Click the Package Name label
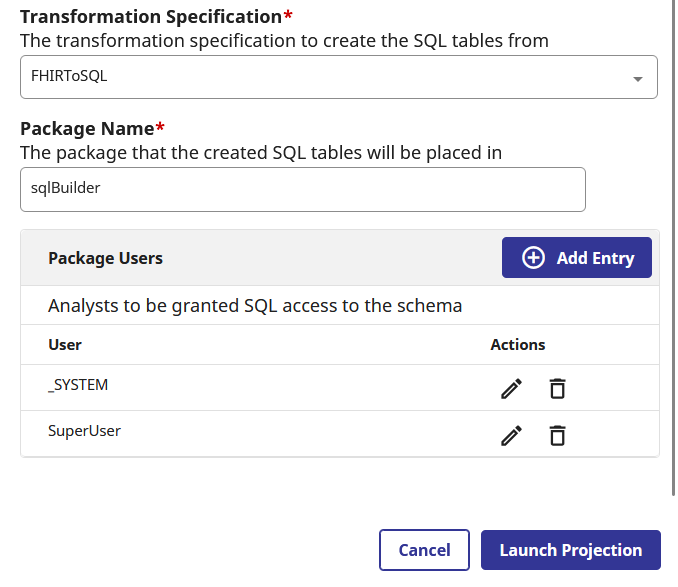This screenshot has height=587, width=678. pyautogui.click(x=87, y=129)
